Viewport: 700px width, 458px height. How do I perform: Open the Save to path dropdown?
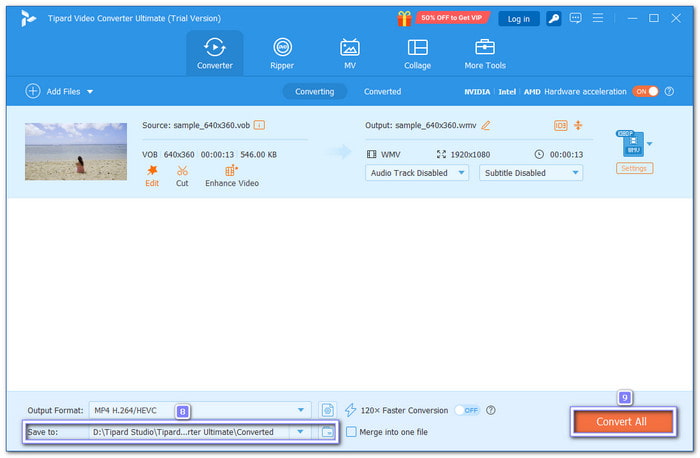click(300, 432)
